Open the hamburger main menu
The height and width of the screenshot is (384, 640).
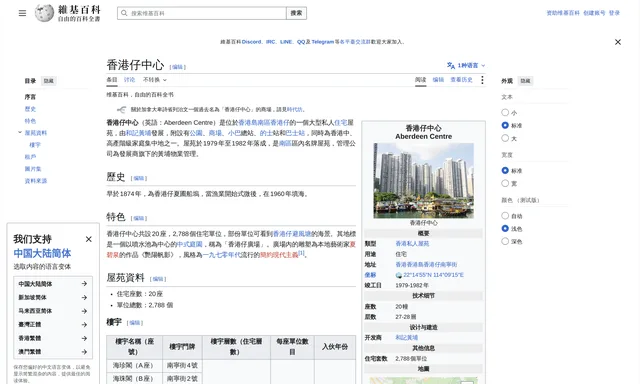coord(22,13)
